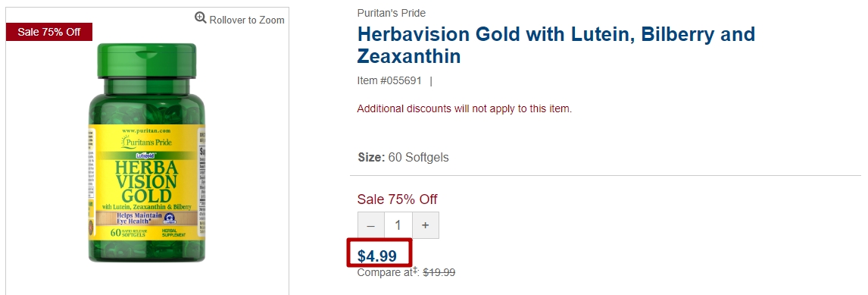Click the Puritan's Pride logo on bottle label
Image resolution: width=868 pixels, height=295 pixels.
tap(146, 143)
